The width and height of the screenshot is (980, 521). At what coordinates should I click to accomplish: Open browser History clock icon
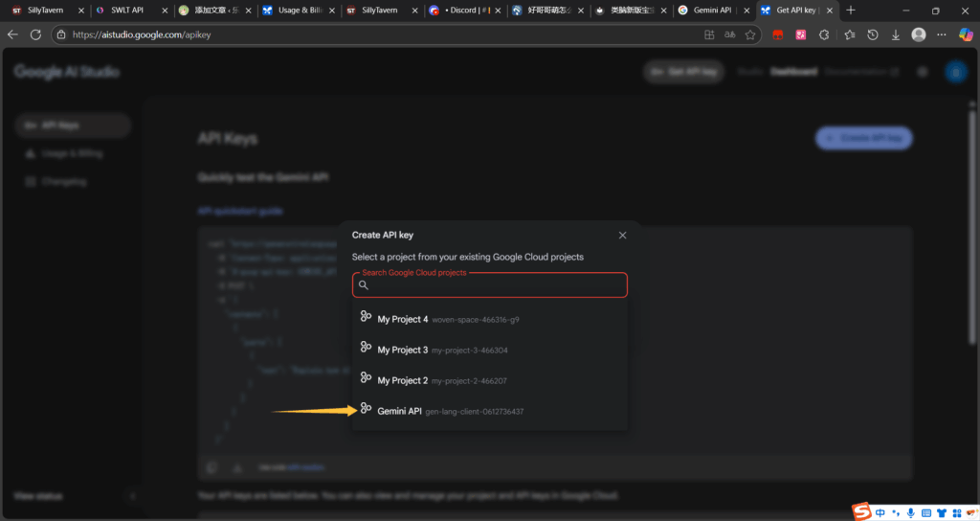[873, 34]
